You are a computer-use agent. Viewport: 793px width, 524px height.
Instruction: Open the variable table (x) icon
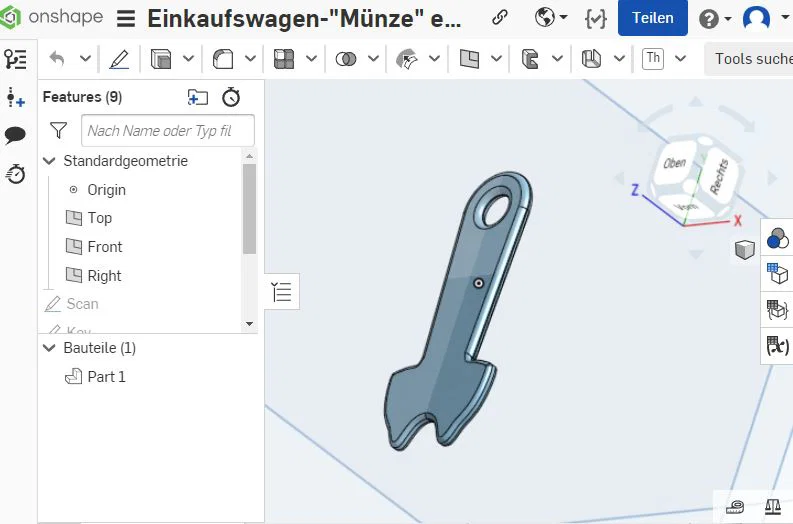(777, 346)
